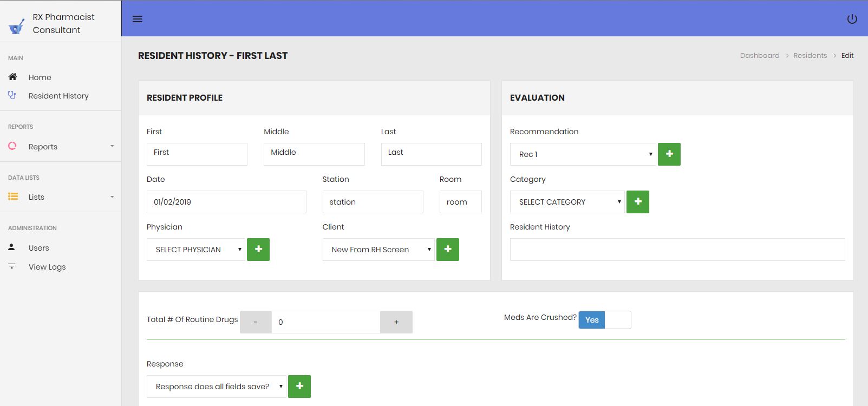Open View Logs in sidebar
This screenshot has height=406, width=868.
pyautogui.click(x=47, y=267)
